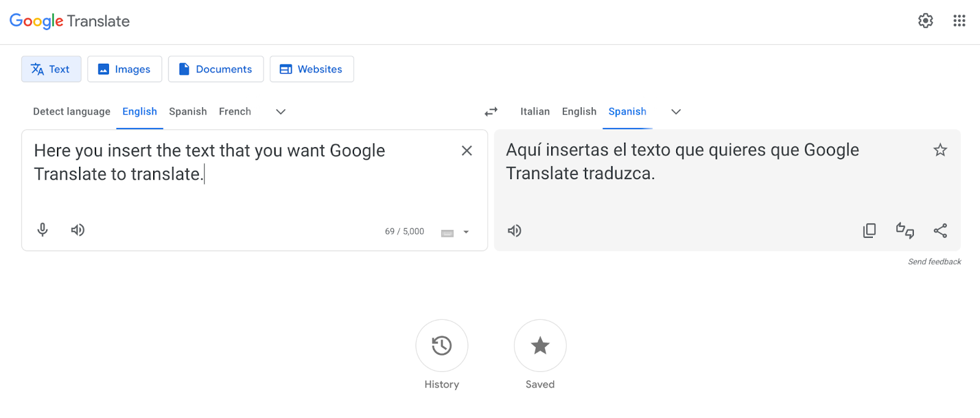The width and height of the screenshot is (980, 418).
Task: Share the translation
Action: pyautogui.click(x=940, y=230)
